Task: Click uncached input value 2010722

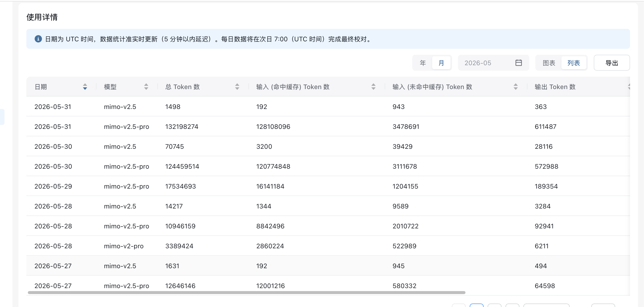Action: [x=406, y=226]
